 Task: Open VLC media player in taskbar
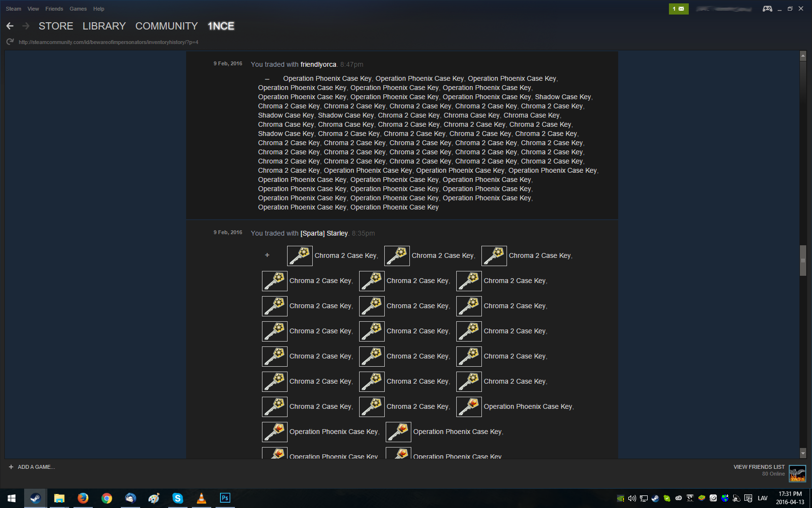[202, 498]
